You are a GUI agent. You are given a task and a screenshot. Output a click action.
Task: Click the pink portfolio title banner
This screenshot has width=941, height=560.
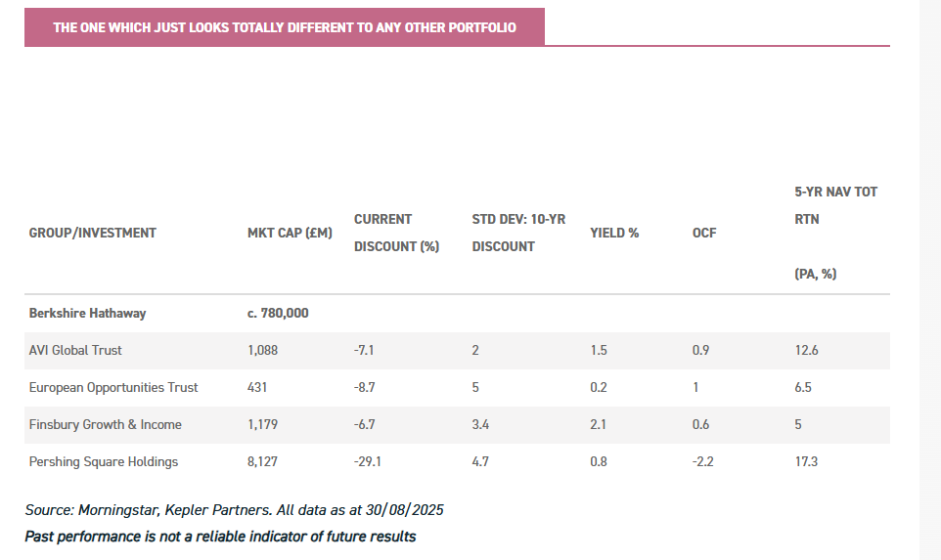click(x=284, y=27)
